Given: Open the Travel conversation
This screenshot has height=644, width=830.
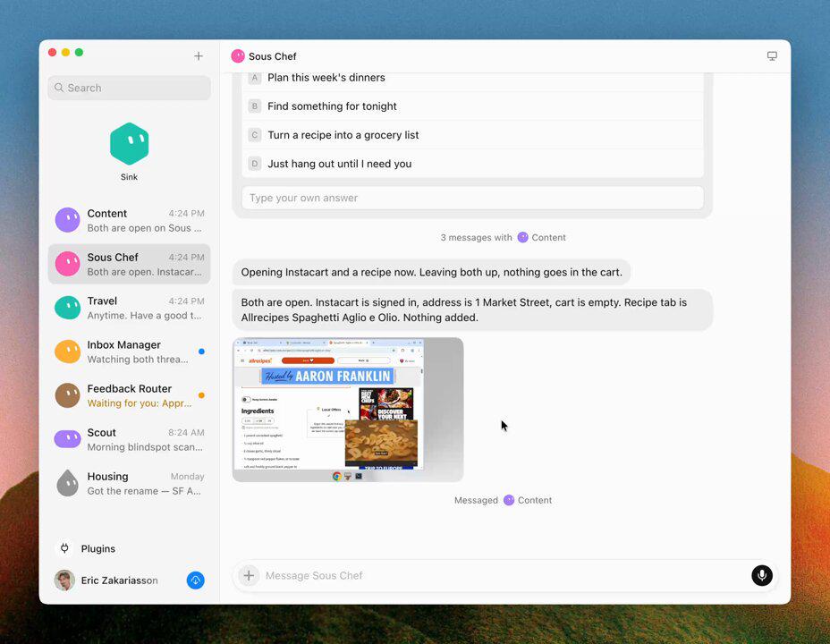Looking at the screenshot, I should 129,308.
